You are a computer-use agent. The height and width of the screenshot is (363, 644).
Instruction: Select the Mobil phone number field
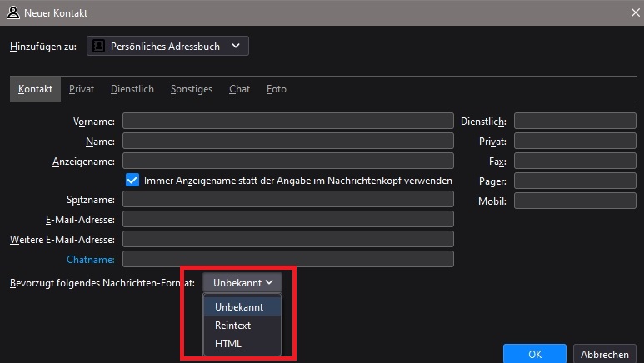575,201
